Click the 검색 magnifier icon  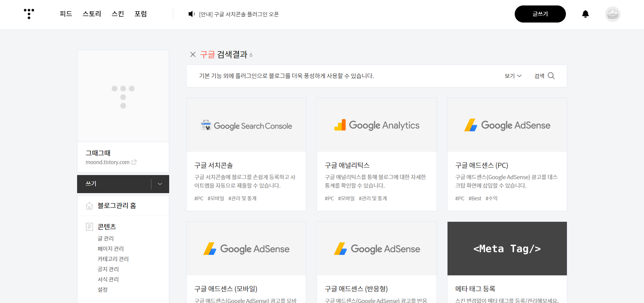point(551,76)
